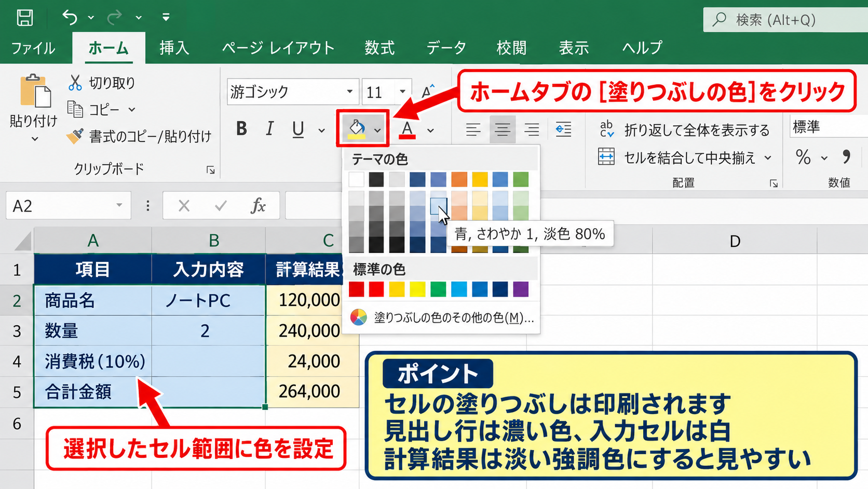The image size is (868, 489).
Task: Click the fx insert function icon
Action: coord(258,206)
